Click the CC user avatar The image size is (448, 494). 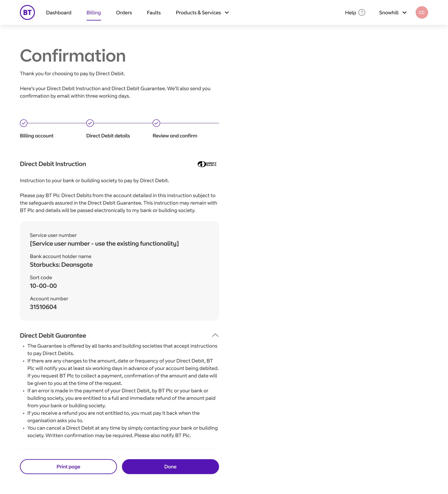[422, 13]
